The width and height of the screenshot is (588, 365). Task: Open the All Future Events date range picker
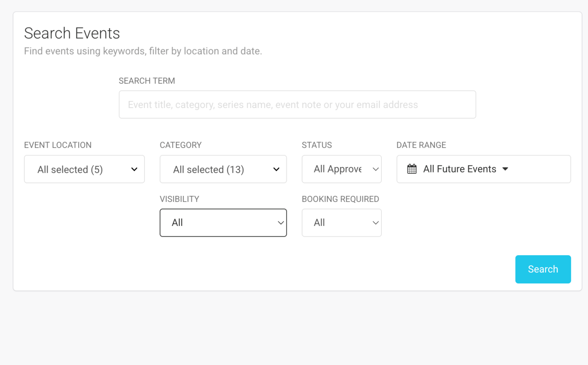483,169
